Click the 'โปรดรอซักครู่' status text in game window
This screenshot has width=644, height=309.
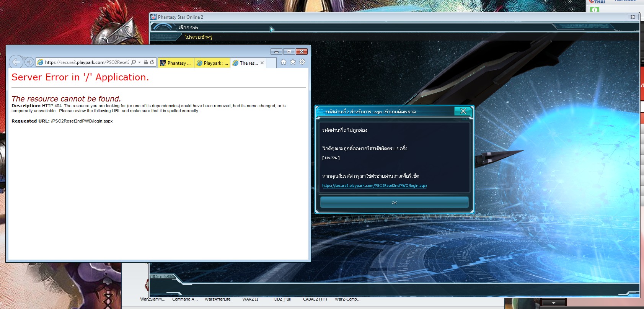(x=198, y=37)
